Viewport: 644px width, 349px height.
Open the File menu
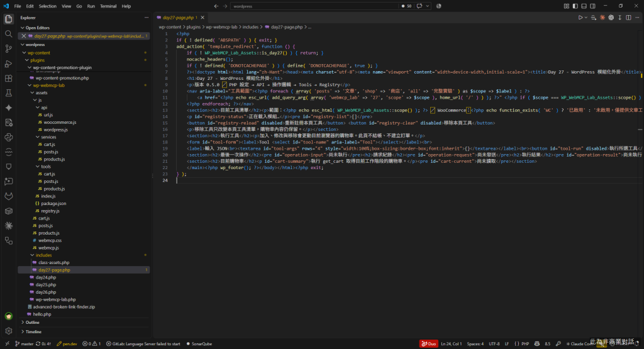pos(18,6)
